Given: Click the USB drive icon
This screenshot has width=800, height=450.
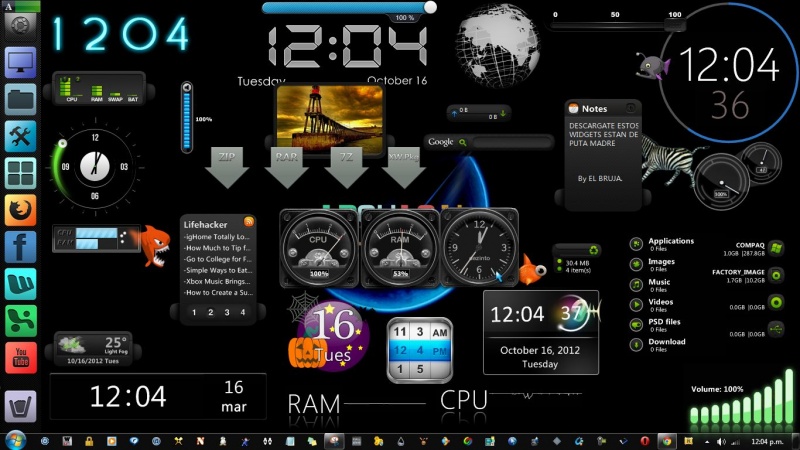Looking at the screenshot, I should [776, 329].
